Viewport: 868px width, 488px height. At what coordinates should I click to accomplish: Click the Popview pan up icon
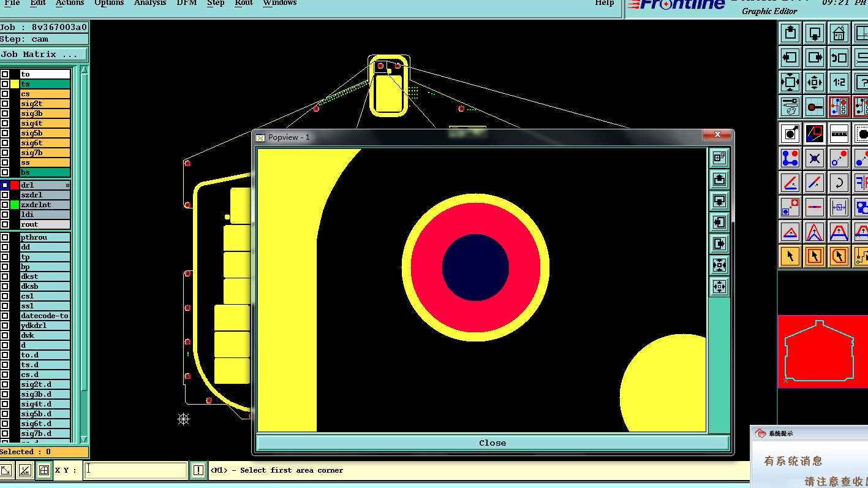point(719,180)
